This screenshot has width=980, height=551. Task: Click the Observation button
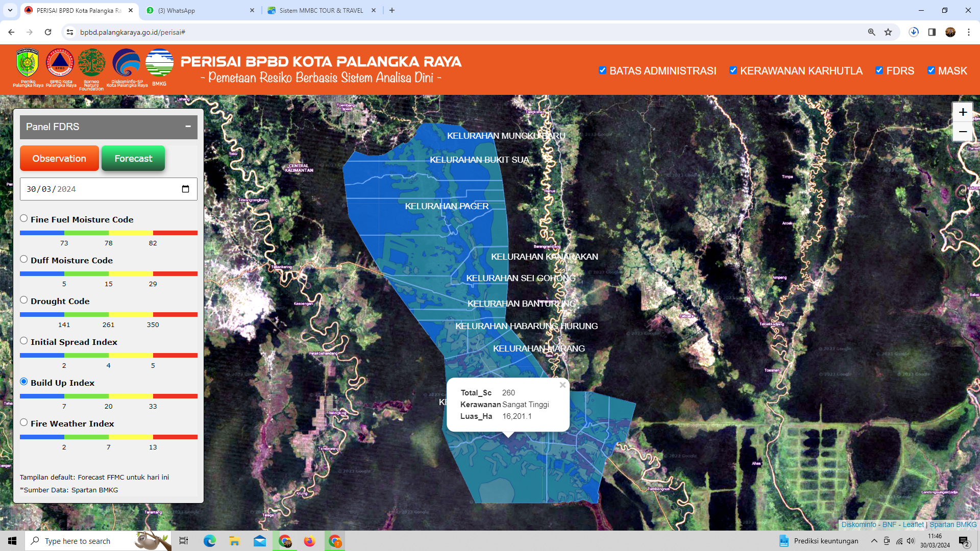click(x=59, y=158)
